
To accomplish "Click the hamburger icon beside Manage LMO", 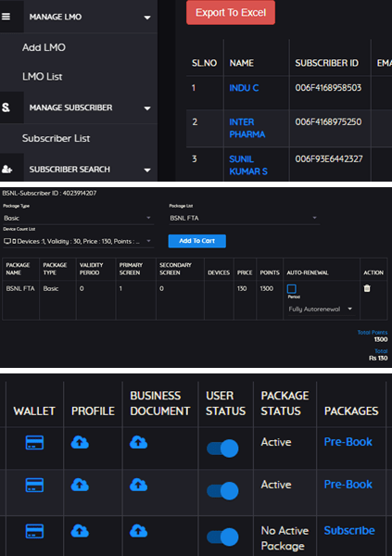I will tap(6, 17).
